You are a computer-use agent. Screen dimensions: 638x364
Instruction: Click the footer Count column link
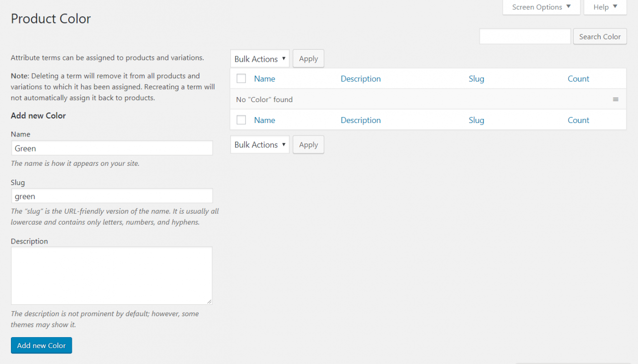point(578,120)
